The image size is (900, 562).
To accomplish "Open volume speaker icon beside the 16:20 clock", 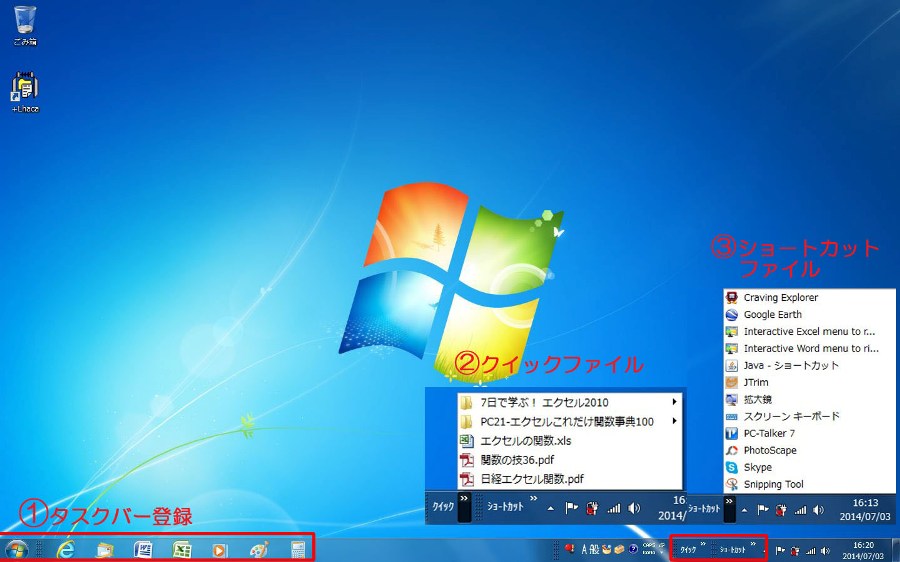I will coord(825,551).
